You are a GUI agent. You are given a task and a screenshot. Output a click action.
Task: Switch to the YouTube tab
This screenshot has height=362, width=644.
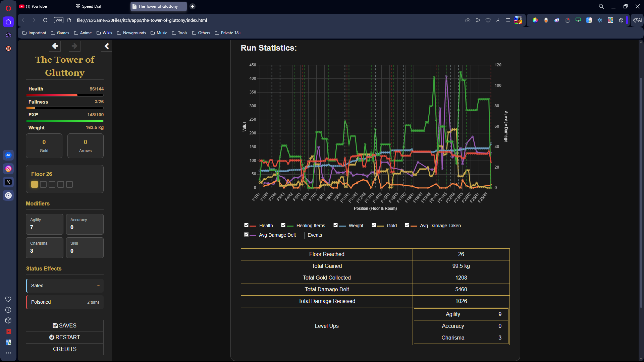[37, 6]
